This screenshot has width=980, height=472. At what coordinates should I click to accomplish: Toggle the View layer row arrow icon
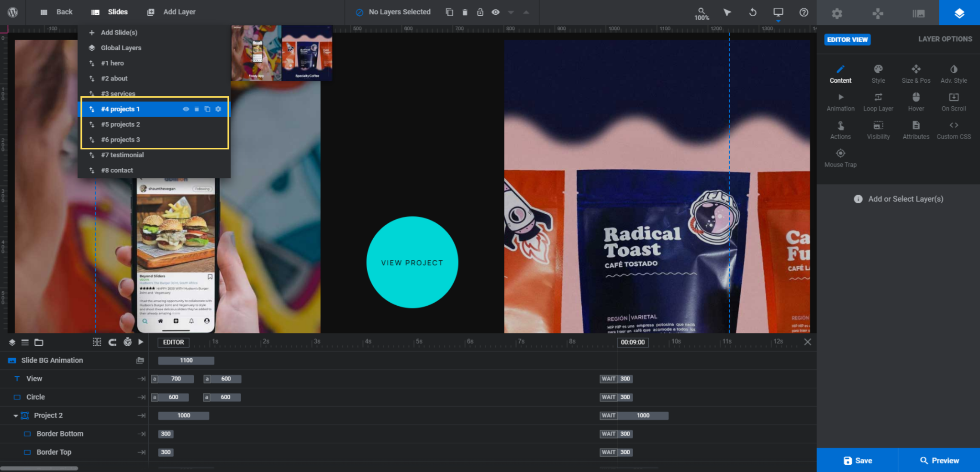click(141, 379)
